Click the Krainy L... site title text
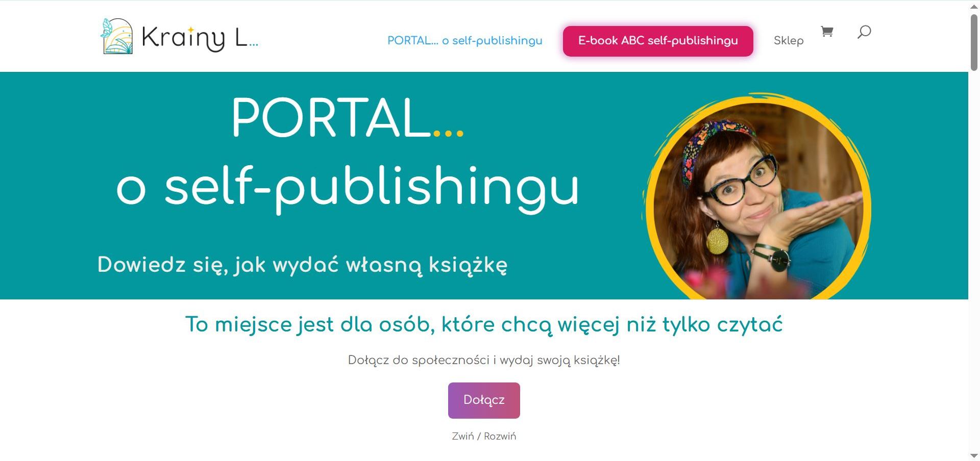980x461 pixels. click(200, 38)
